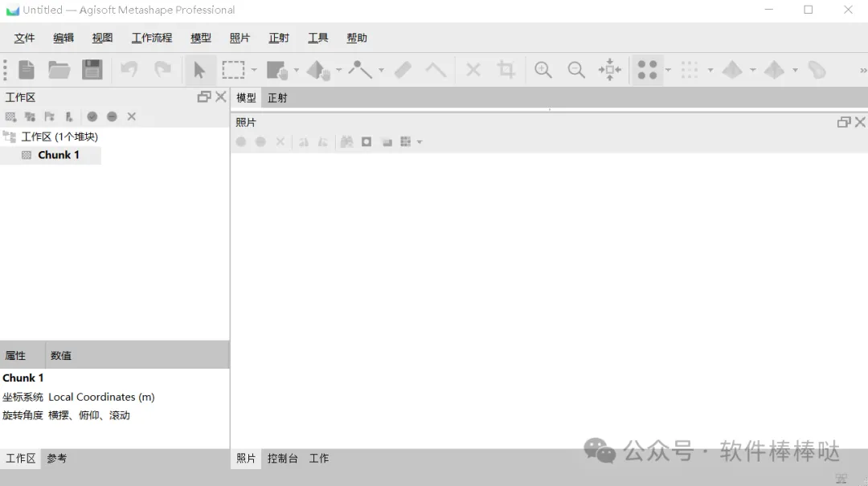The height and width of the screenshot is (486, 868).
Task: Select the Draw Polyline tool
Action: pyautogui.click(x=360, y=70)
